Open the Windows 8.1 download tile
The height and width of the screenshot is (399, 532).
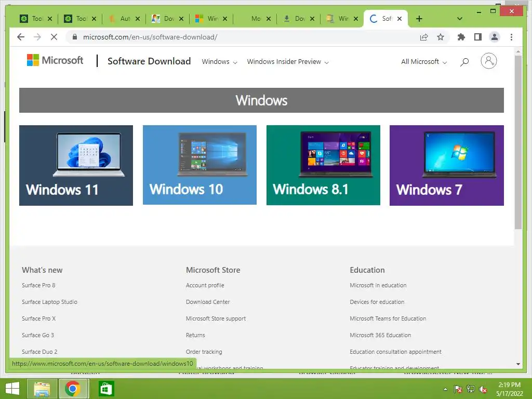tap(323, 165)
